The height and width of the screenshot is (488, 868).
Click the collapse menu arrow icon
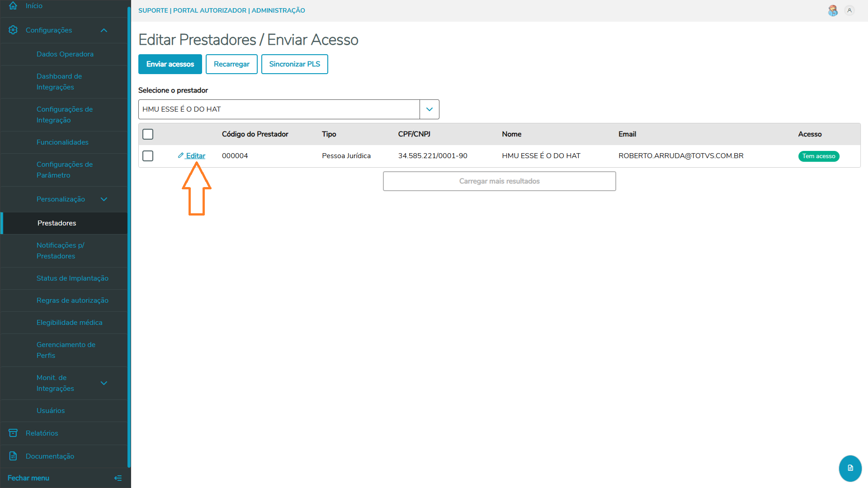(118, 478)
